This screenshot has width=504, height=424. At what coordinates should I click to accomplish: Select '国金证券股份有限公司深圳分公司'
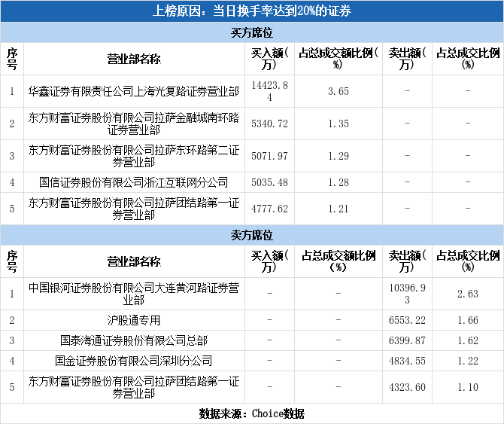point(134,361)
